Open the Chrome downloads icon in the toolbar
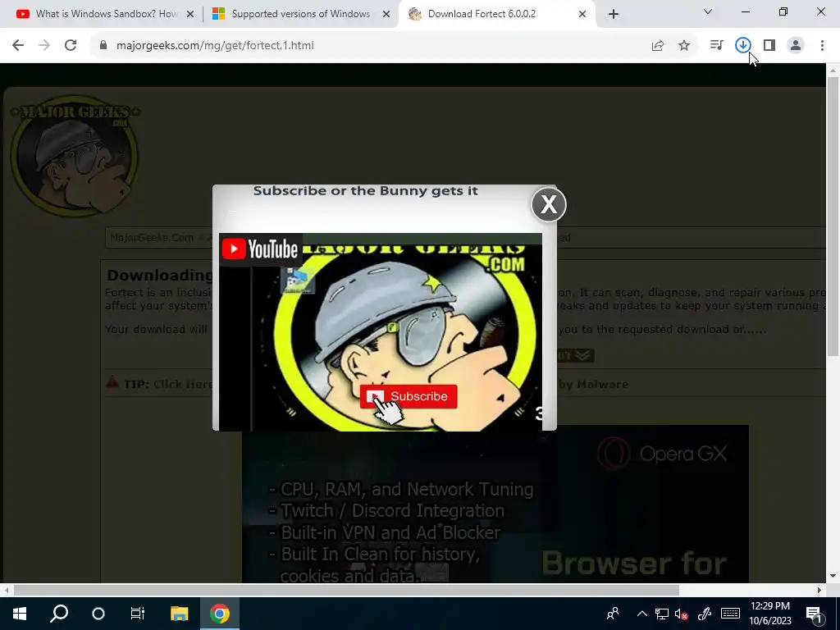This screenshot has height=630, width=840. click(742, 46)
